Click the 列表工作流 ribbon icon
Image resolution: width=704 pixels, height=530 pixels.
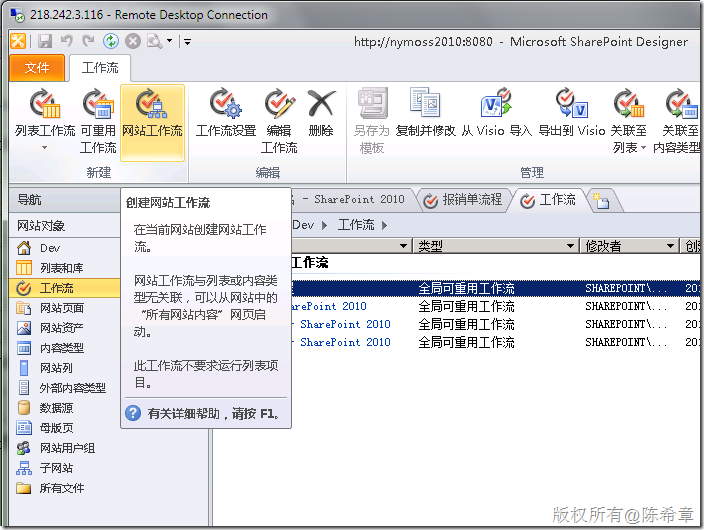coord(44,103)
